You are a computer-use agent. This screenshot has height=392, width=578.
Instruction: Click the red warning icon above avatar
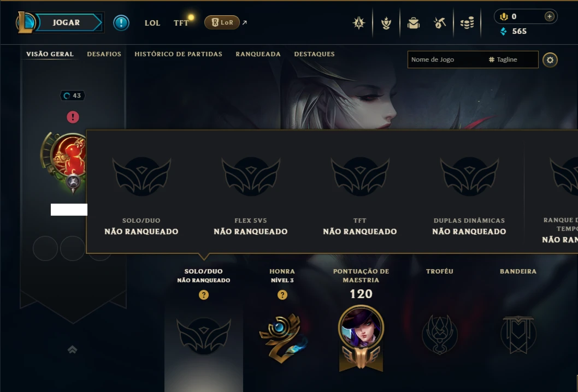click(73, 117)
